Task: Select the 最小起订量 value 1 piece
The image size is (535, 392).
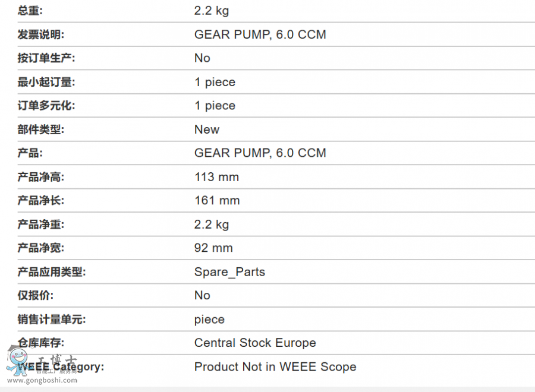Action: pos(215,82)
